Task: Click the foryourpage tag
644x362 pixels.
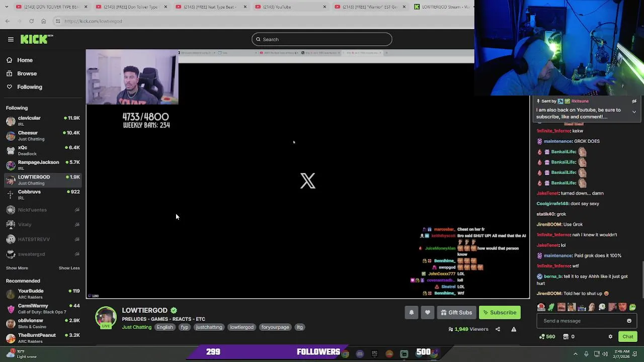Action: click(275, 327)
